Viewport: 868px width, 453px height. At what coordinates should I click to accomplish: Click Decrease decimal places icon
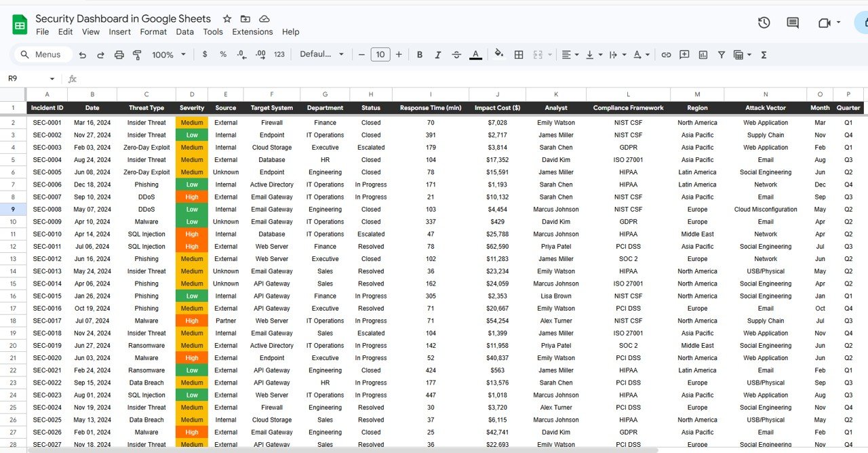click(241, 54)
